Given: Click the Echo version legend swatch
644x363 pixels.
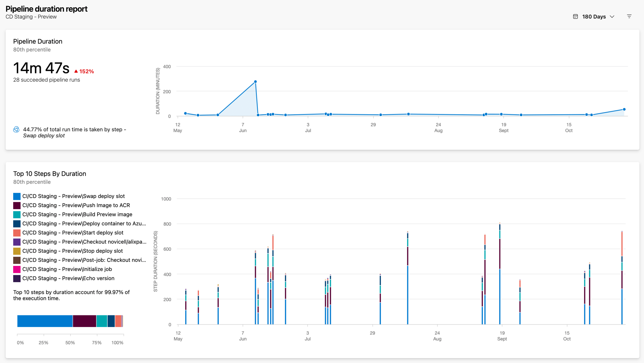Looking at the screenshot, I should click(x=17, y=278).
